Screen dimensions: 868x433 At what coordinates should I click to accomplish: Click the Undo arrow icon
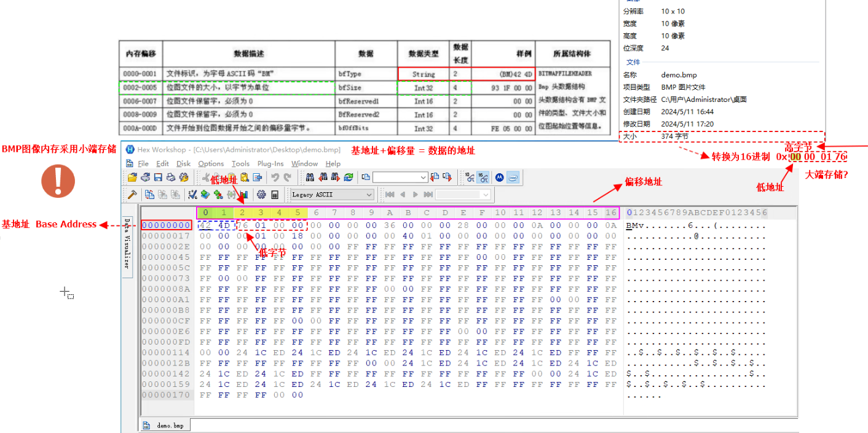[x=275, y=177]
